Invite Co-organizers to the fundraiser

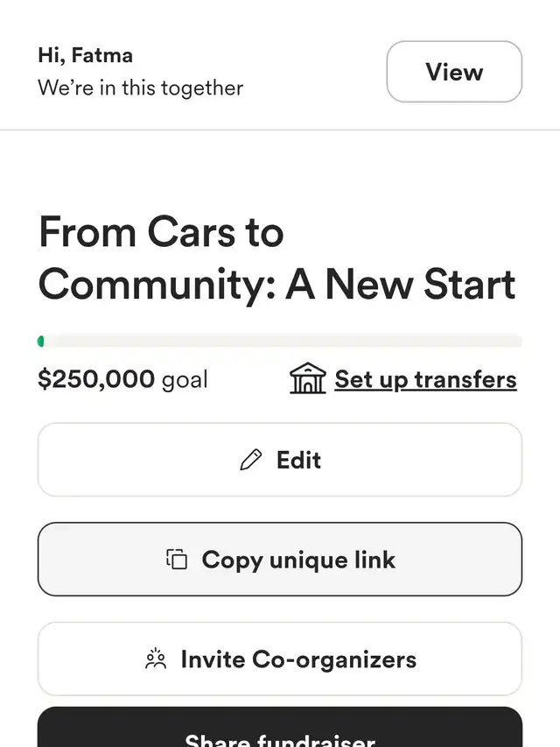(280, 659)
